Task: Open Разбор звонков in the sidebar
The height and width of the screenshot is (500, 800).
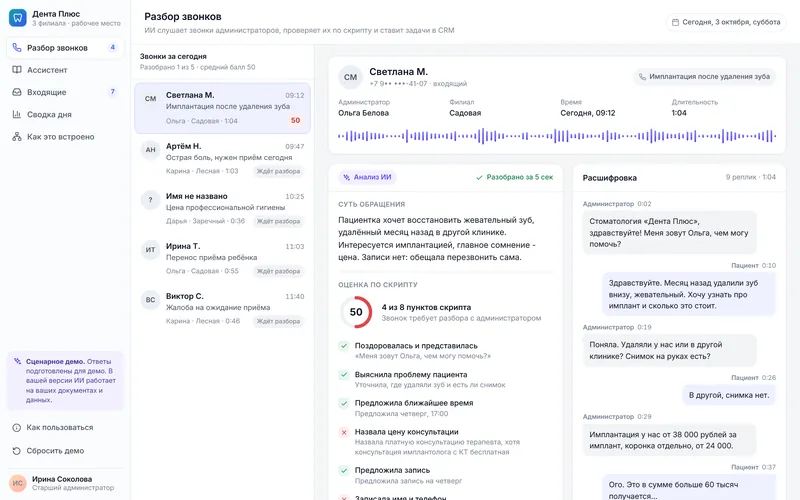Action: (65, 47)
